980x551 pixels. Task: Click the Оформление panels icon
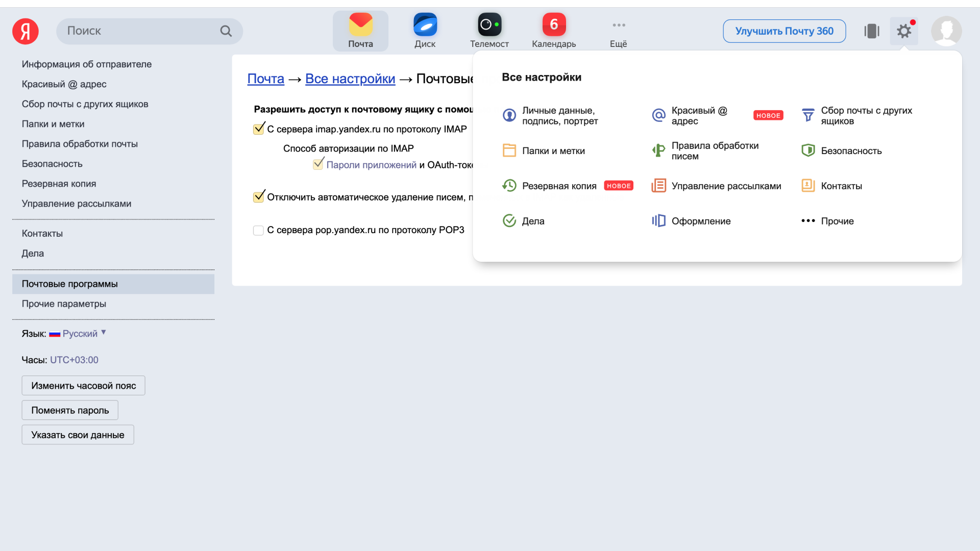tap(659, 221)
